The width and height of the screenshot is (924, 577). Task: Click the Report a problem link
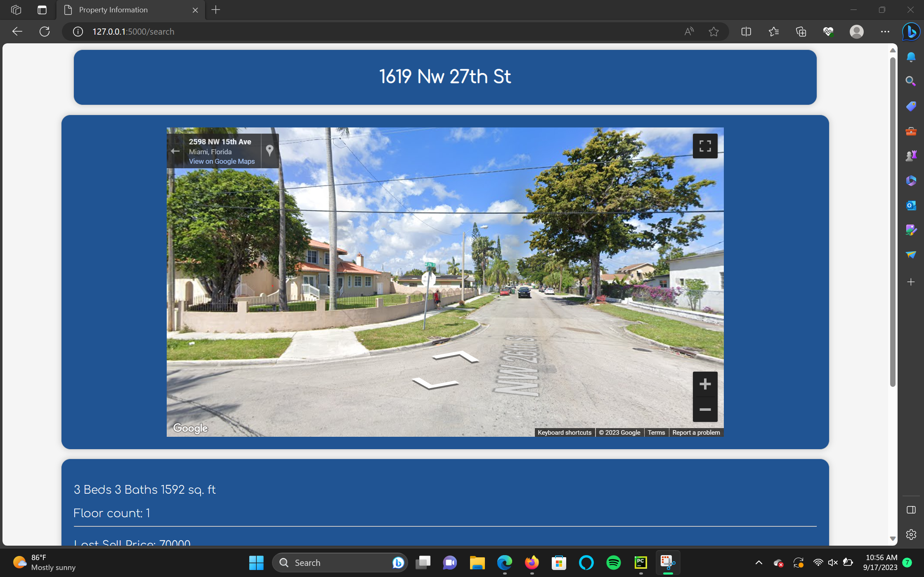696,432
